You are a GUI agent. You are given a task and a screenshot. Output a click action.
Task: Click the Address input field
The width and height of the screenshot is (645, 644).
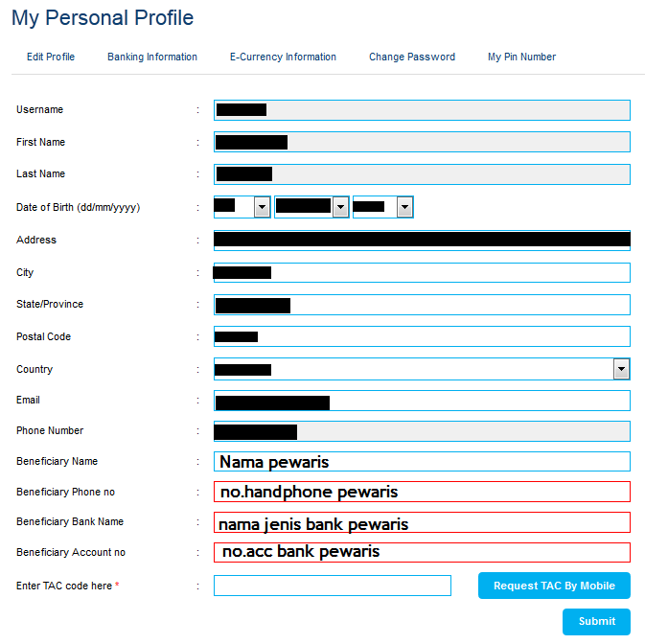(422, 241)
